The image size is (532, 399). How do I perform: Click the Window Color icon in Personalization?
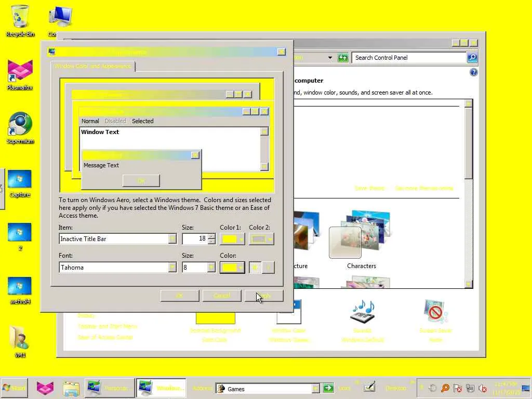289,312
